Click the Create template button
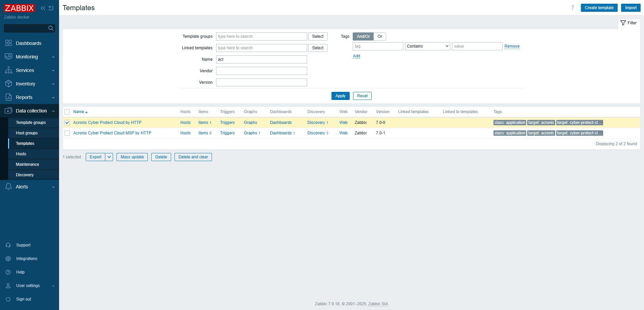Image resolution: width=644 pixels, height=310 pixels. click(x=599, y=8)
